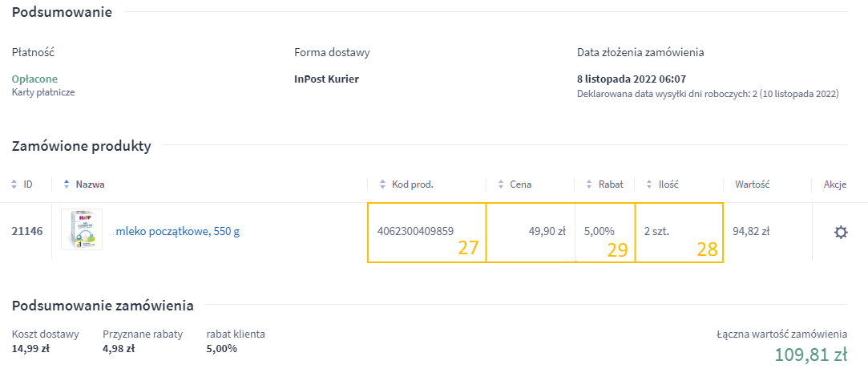Select the product code 4062300409859 cell

coord(415,232)
